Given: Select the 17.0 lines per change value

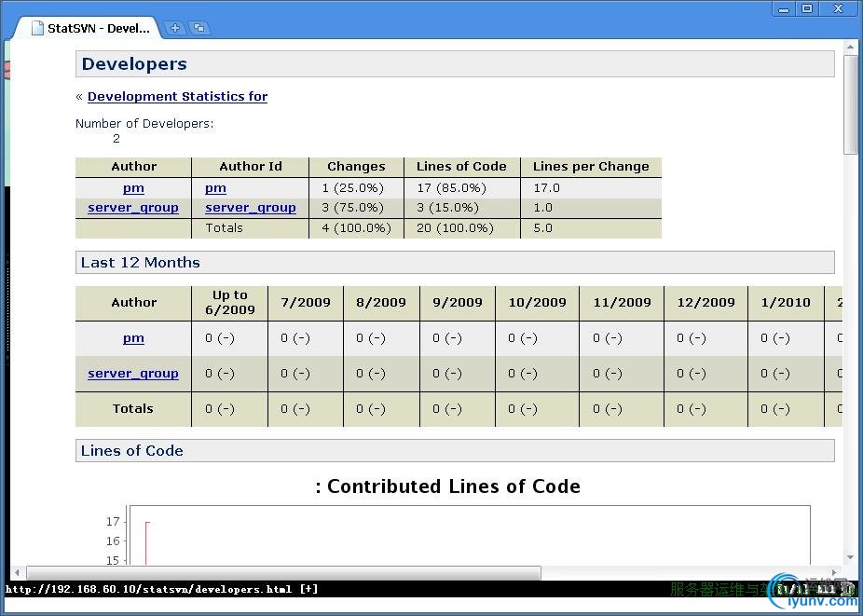Looking at the screenshot, I should pyautogui.click(x=546, y=188).
